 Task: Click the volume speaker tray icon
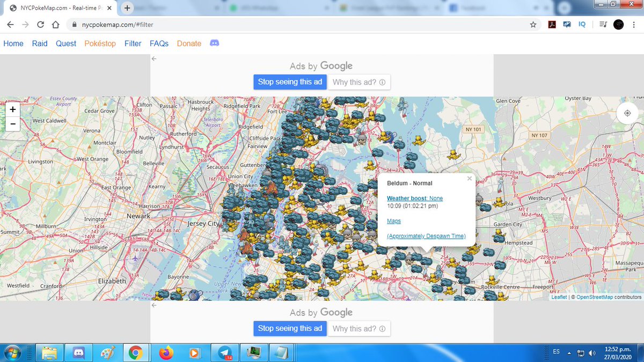tap(592, 353)
